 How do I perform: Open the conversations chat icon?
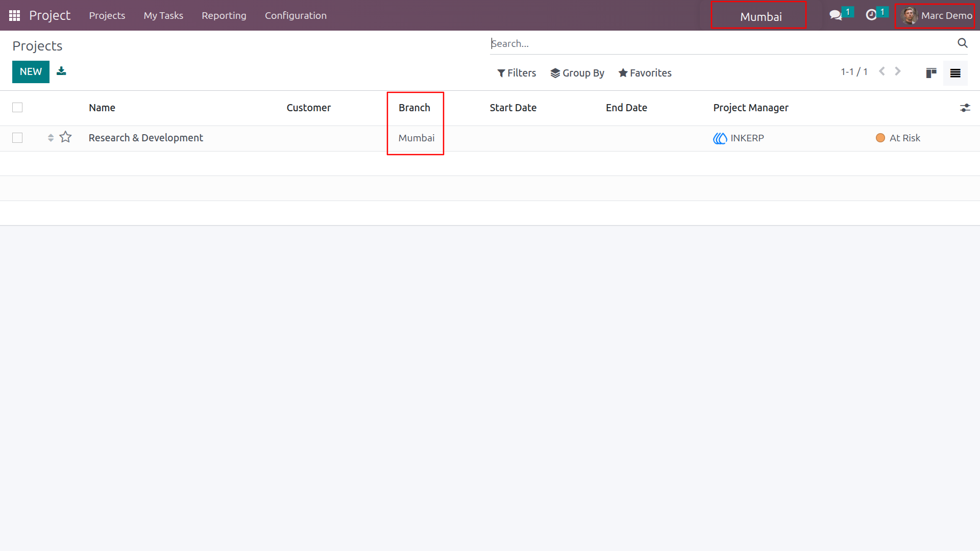pos(836,15)
